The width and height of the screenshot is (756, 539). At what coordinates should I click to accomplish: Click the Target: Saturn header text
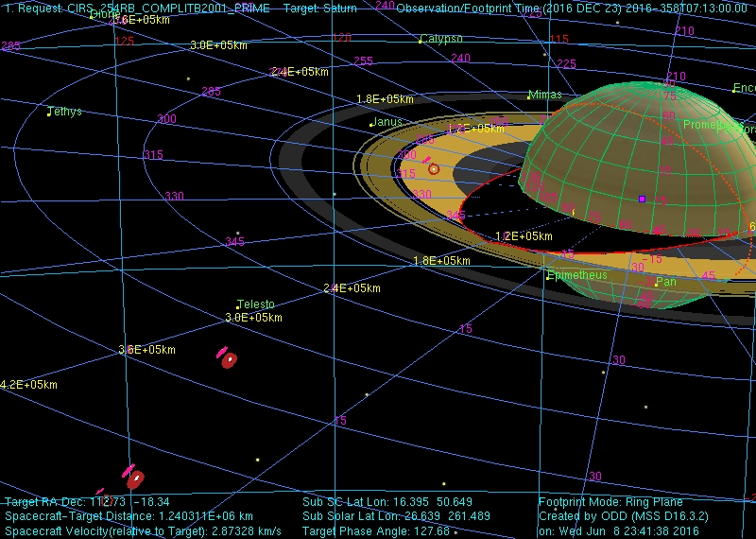pos(320,9)
